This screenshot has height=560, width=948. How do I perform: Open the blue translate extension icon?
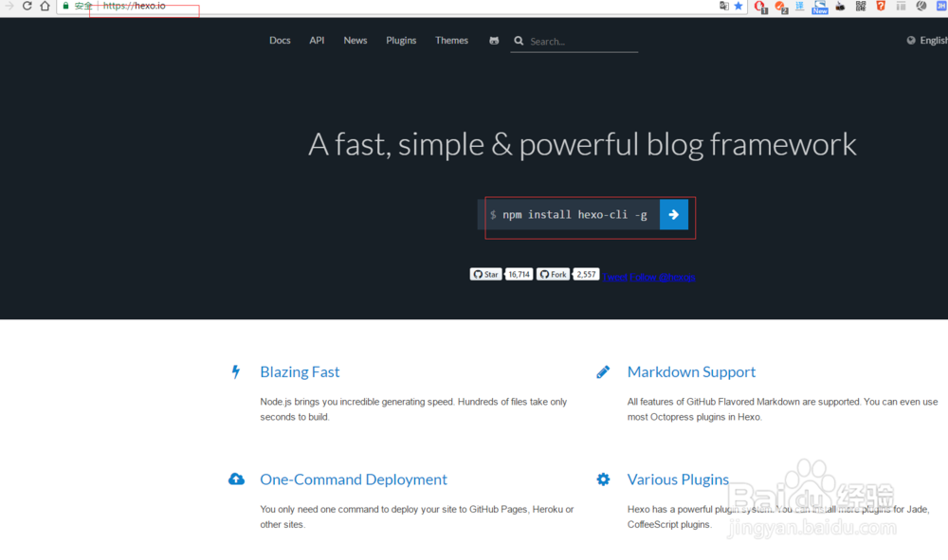point(800,6)
